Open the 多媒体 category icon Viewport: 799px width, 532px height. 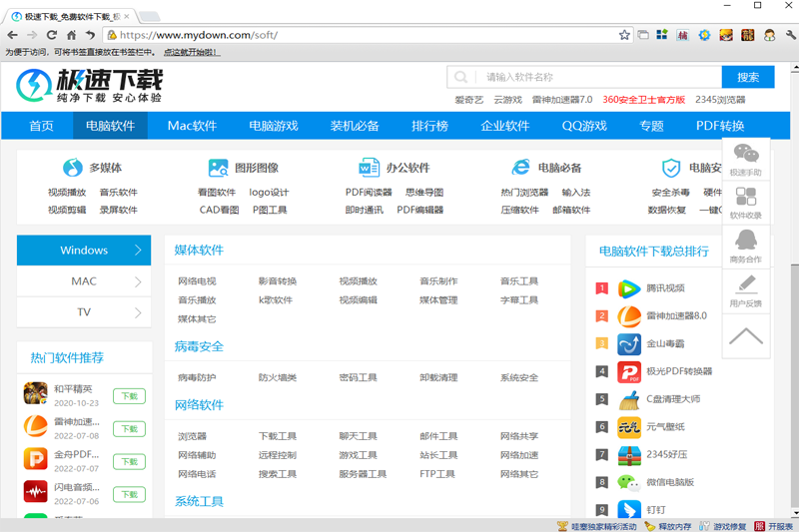coord(72,168)
